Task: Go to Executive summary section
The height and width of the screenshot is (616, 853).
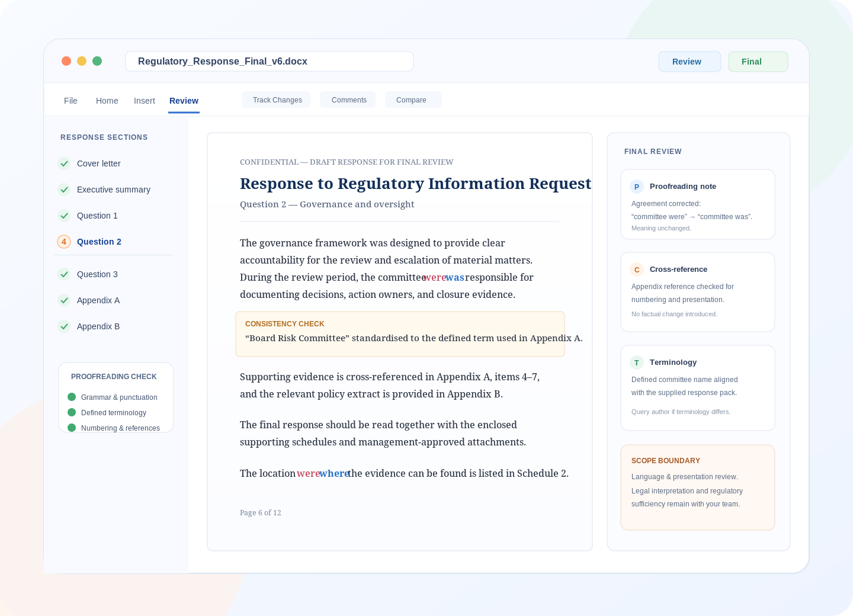Action: [114, 190]
